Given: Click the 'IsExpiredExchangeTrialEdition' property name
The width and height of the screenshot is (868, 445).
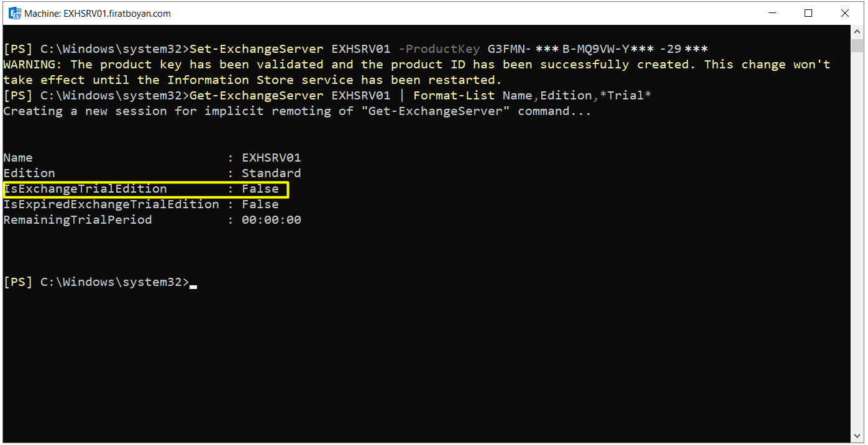Looking at the screenshot, I should pyautogui.click(x=111, y=204).
